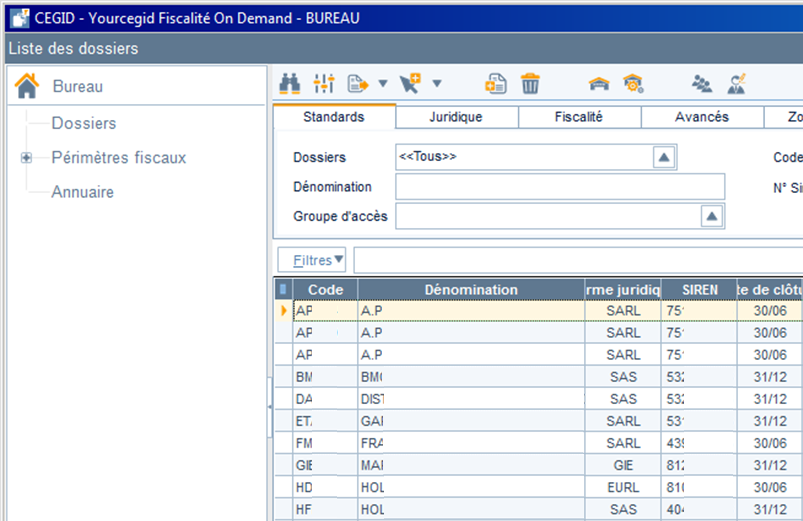Click the orange house roof icon
The width and height of the screenshot is (803, 521).
[x=599, y=84]
